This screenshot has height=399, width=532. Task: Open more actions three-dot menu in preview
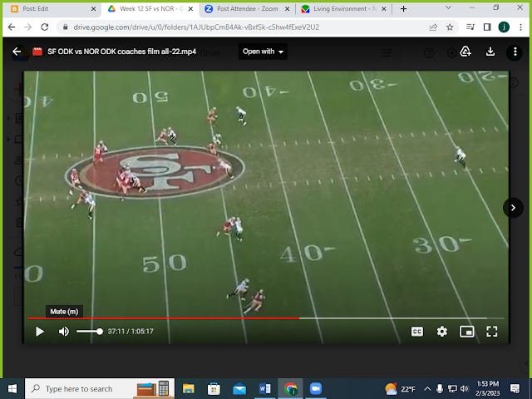pos(515,52)
